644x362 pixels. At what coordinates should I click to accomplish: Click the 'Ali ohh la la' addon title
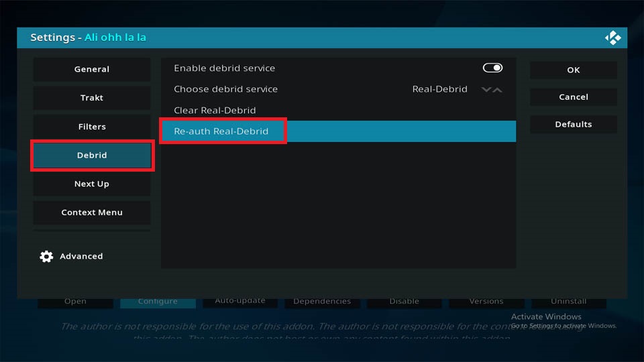[115, 38]
